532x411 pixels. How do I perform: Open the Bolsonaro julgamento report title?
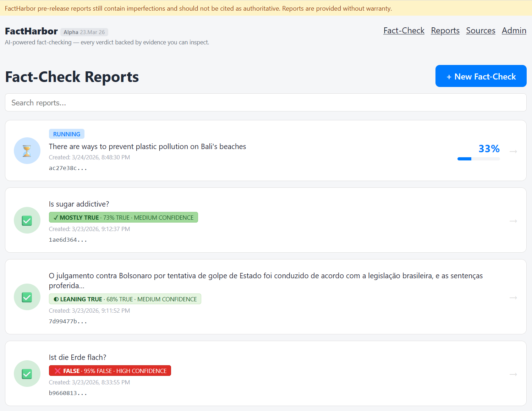[x=266, y=280]
